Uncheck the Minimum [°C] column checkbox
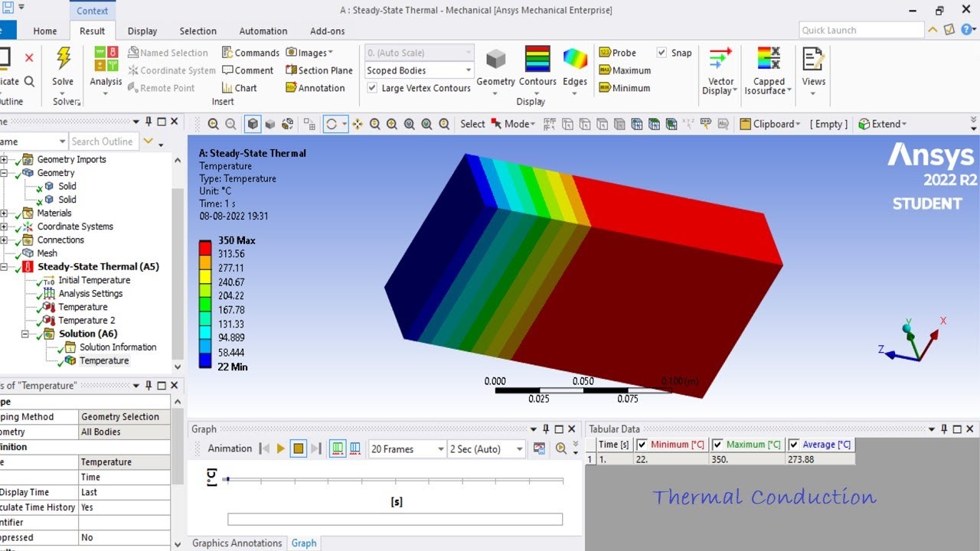This screenshot has width=980, height=551. pyautogui.click(x=642, y=445)
